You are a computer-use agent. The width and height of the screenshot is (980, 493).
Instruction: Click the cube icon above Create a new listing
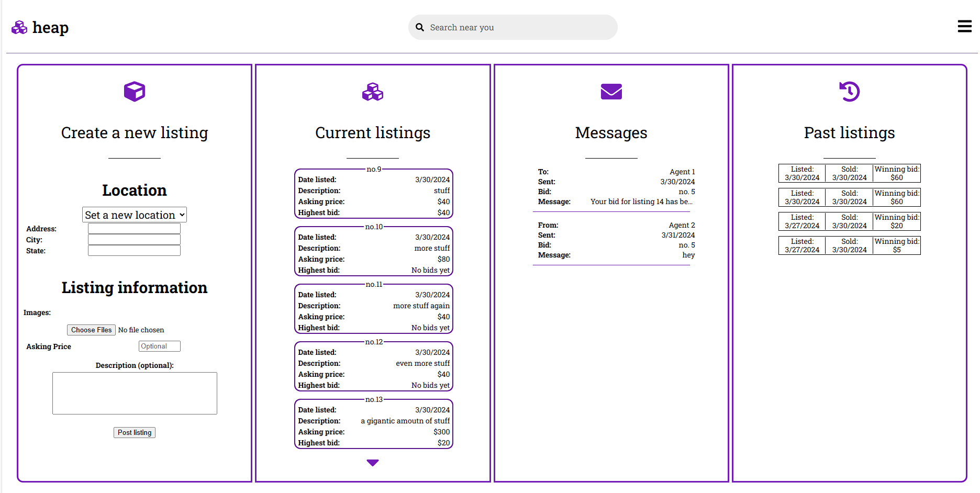[135, 92]
